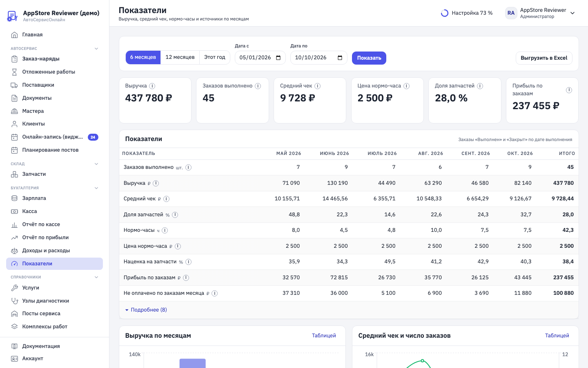Open the AppStore Reviewer account dropdown

(x=541, y=13)
